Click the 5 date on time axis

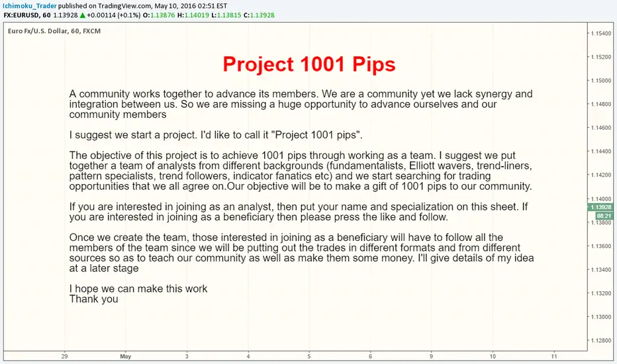(x=309, y=356)
